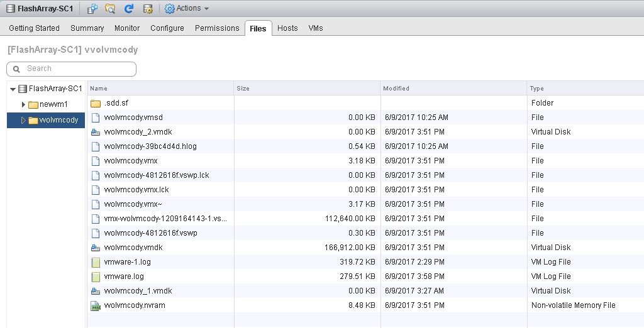This screenshot has width=644, height=328.
Task: Select file name vvolvmcody-39bc4d4d.hlog
Action: click(x=150, y=146)
